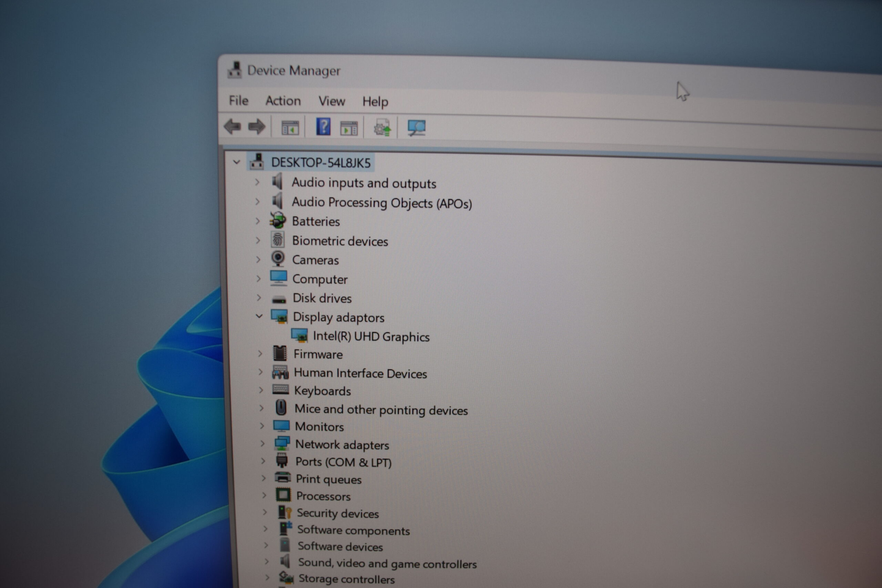Open the File menu

[238, 101]
